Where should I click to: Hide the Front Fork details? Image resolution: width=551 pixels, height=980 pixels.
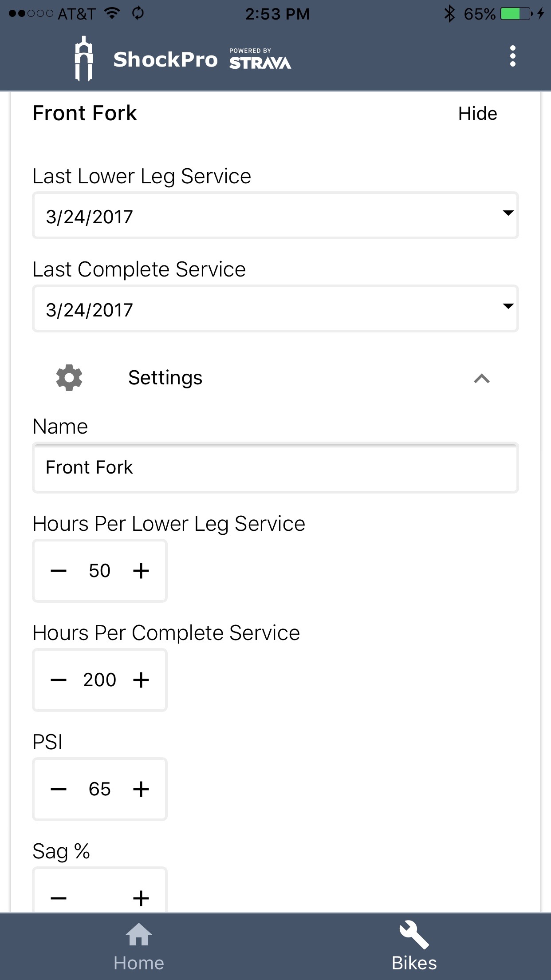[478, 114]
